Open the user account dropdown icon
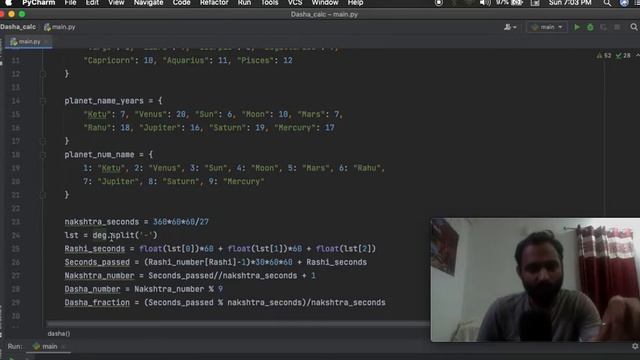The image size is (640, 360). [510, 27]
